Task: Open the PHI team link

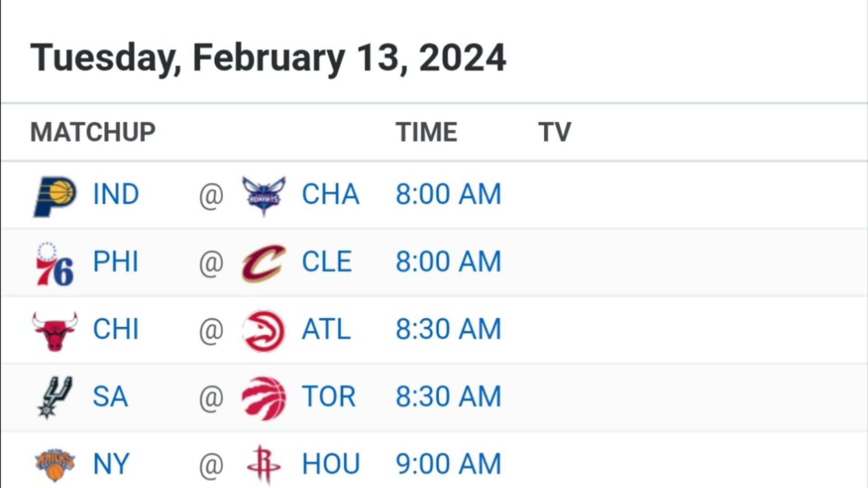Action: click(x=115, y=262)
